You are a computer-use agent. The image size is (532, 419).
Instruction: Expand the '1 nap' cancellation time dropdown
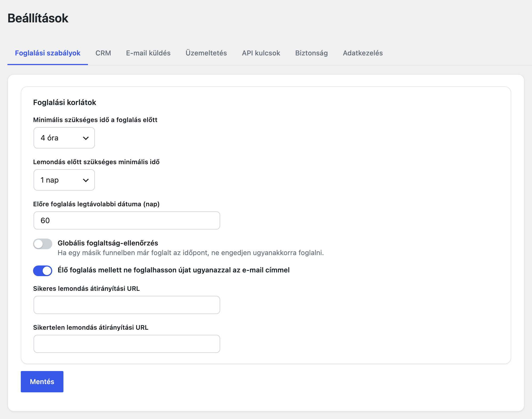pyautogui.click(x=64, y=180)
